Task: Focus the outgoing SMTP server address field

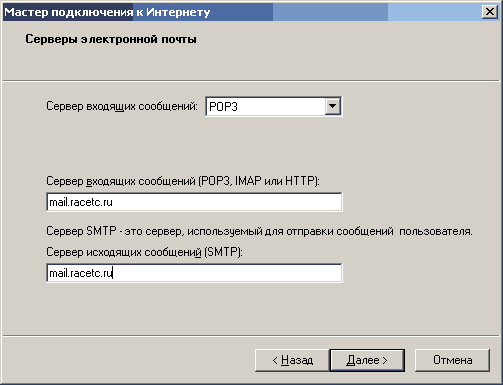Action: click(194, 273)
